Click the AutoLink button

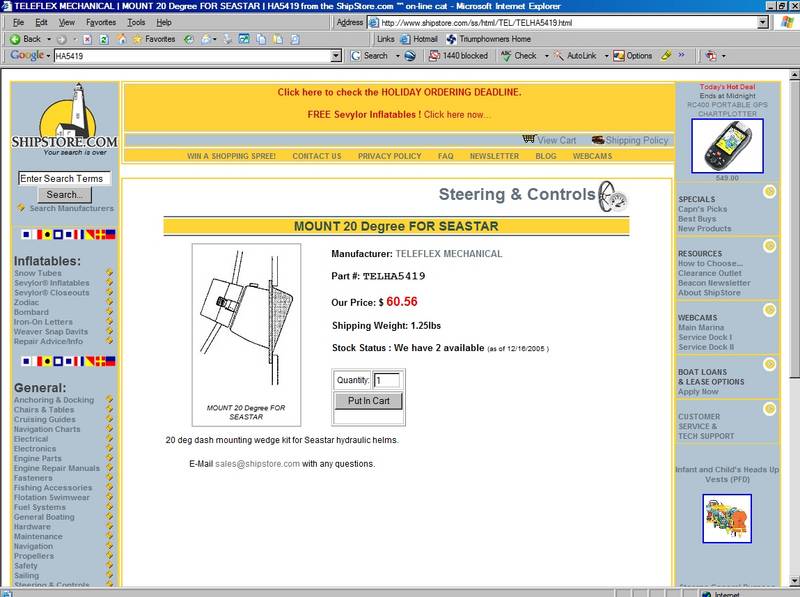(x=576, y=56)
